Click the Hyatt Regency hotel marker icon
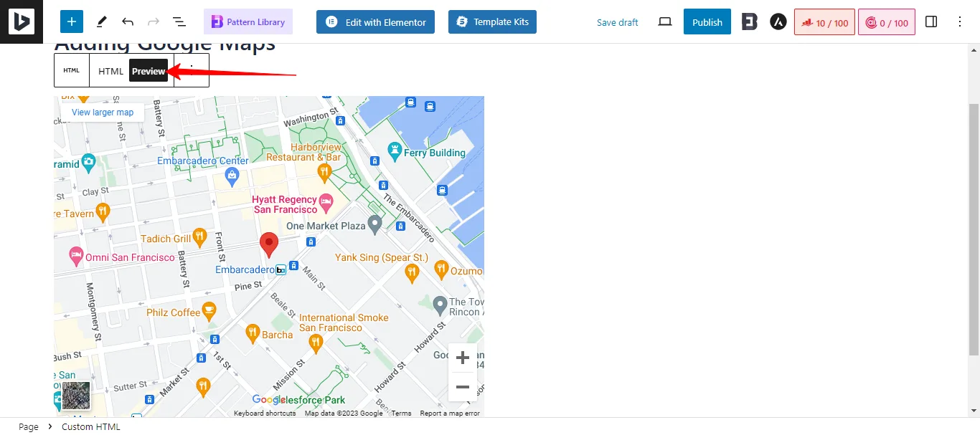 point(326,201)
